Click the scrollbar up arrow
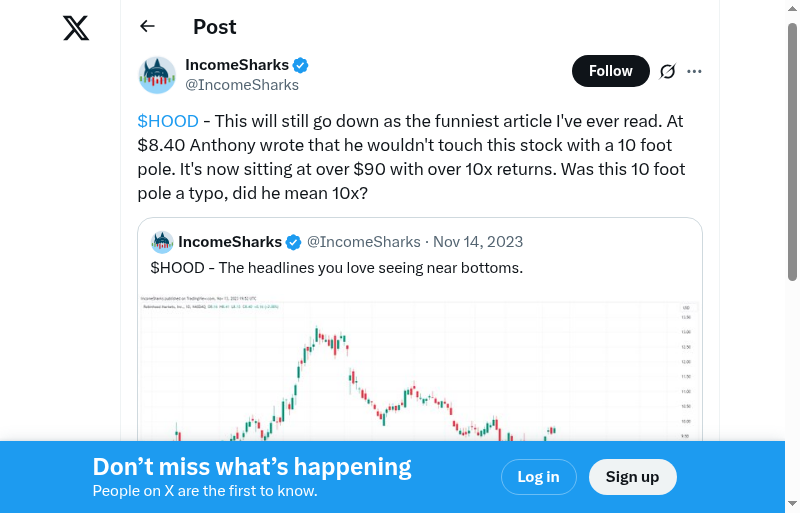This screenshot has width=800, height=513. pyautogui.click(x=792, y=8)
